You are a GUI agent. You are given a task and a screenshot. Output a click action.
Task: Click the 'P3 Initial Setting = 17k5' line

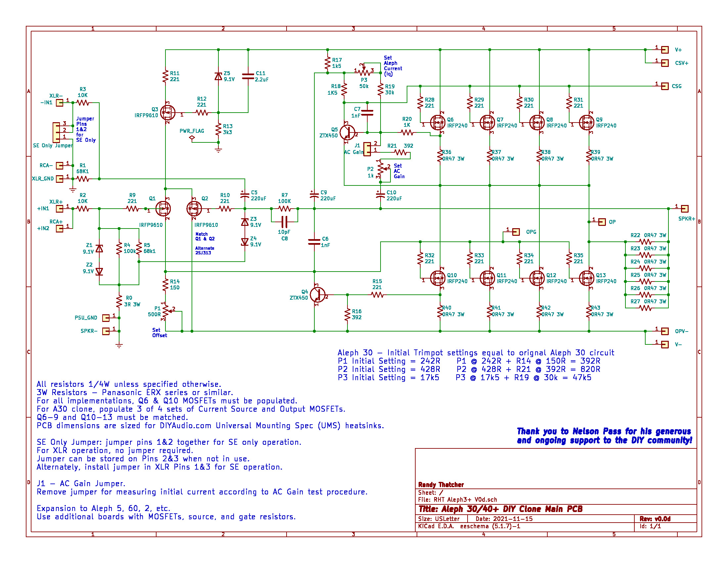(388, 378)
